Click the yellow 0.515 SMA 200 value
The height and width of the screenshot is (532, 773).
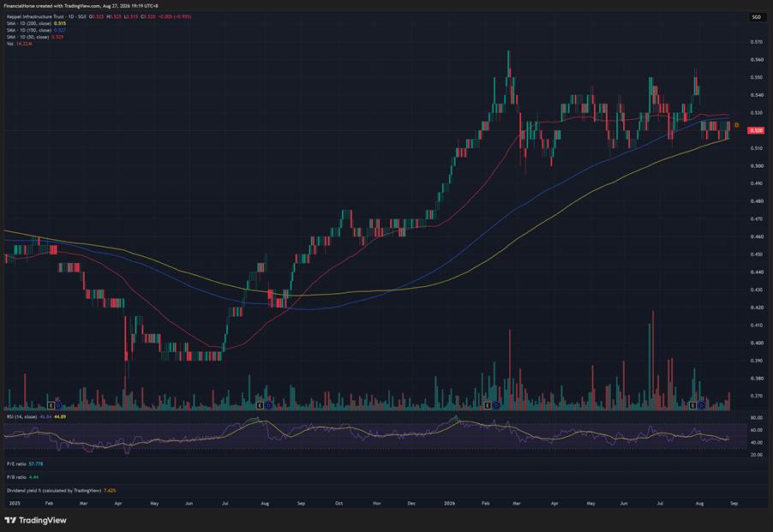coord(60,23)
